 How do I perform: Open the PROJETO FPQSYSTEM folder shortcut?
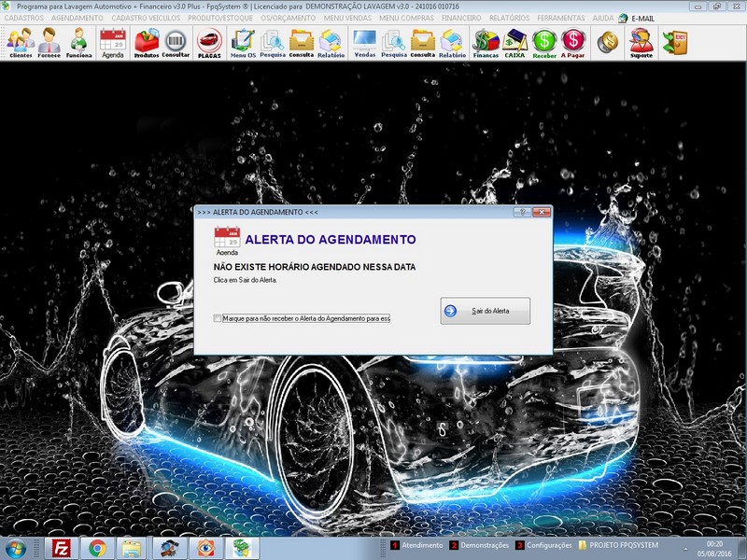tap(618, 545)
